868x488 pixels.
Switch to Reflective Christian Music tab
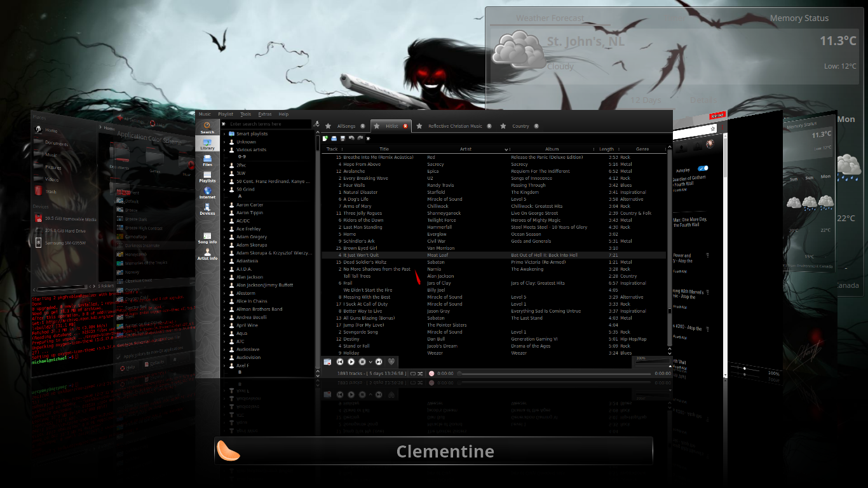(454, 126)
